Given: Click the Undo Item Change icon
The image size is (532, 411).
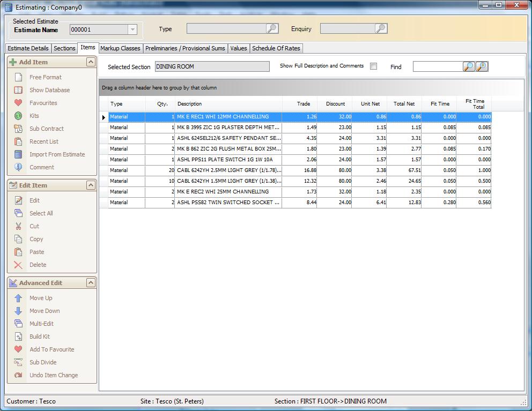Looking at the screenshot, I should (17, 375).
